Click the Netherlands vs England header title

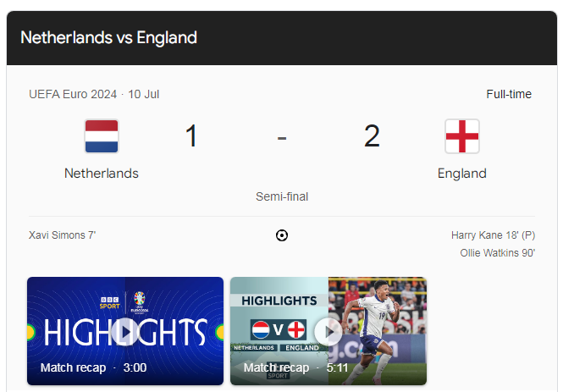pos(108,38)
